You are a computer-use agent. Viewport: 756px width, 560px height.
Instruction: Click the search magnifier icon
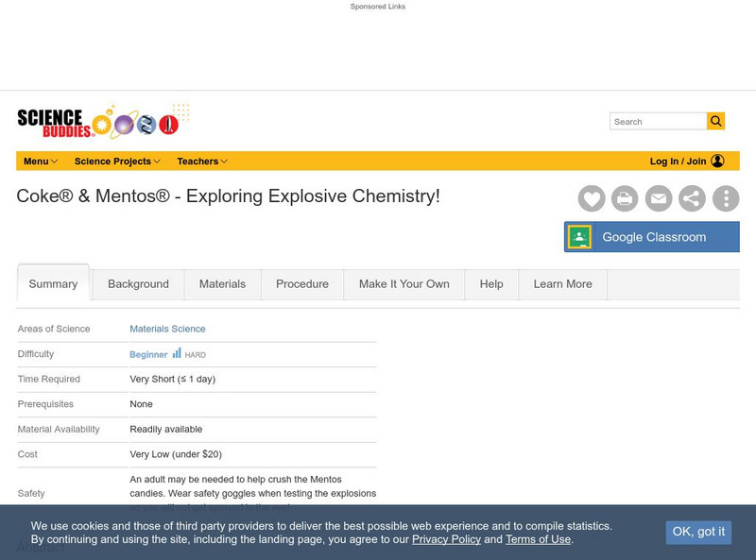click(x=715, y=121)
